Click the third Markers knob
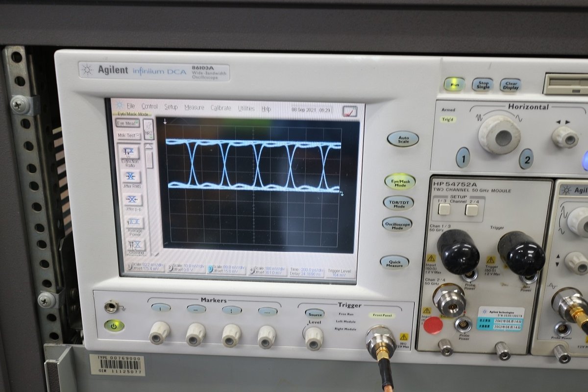The image size is (588, 392). pos(231,335)
